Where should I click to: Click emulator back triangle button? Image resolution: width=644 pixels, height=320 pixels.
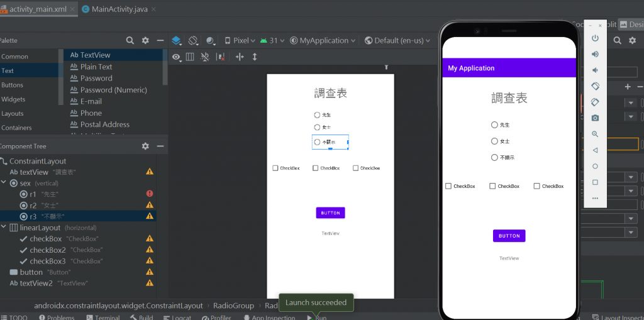[595, 150]
